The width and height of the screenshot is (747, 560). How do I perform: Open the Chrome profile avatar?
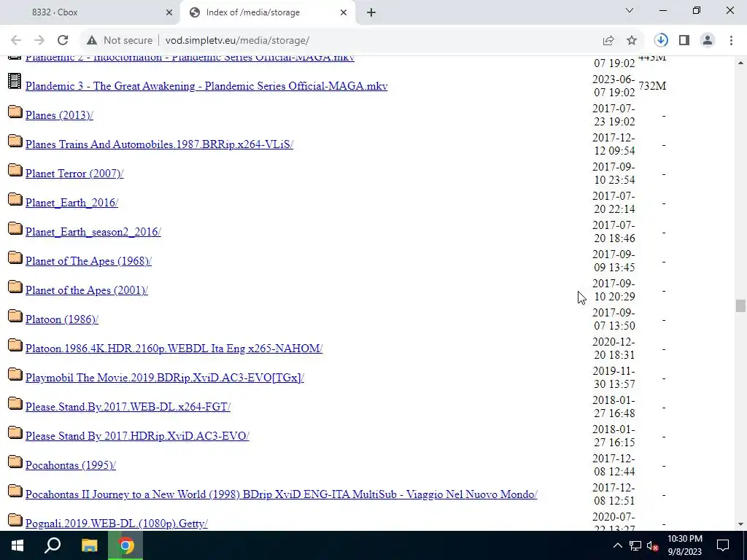pos(708,41)
